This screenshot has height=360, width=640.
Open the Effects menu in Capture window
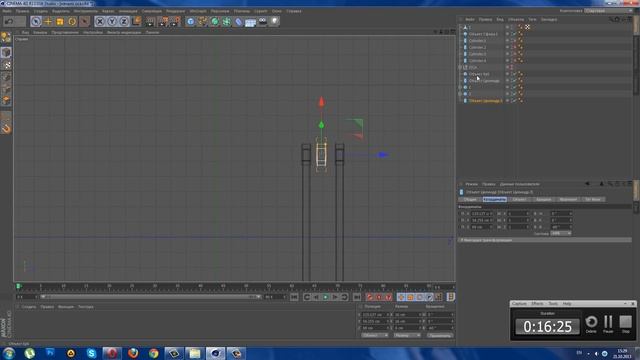(x=537, y=304)
